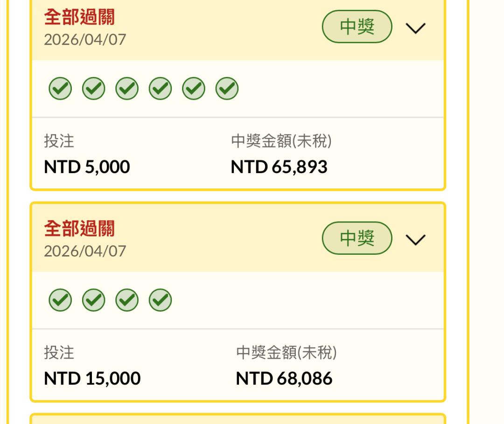The width and height of the screenshot is (504, 424).
Task: Select the 全部過關 title of the NTD 5,000 bet
Action: point(79,18)
